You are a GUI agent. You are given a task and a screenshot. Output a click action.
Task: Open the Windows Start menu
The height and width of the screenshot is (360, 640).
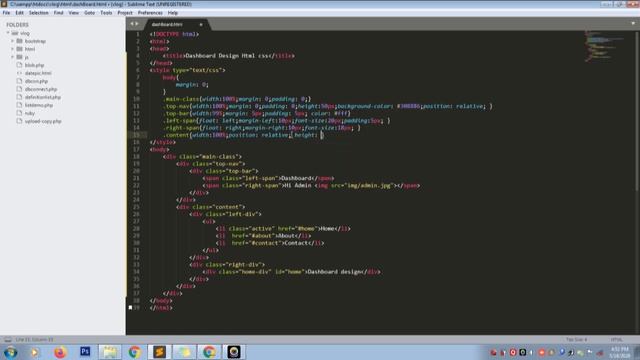tap(10, 352)
